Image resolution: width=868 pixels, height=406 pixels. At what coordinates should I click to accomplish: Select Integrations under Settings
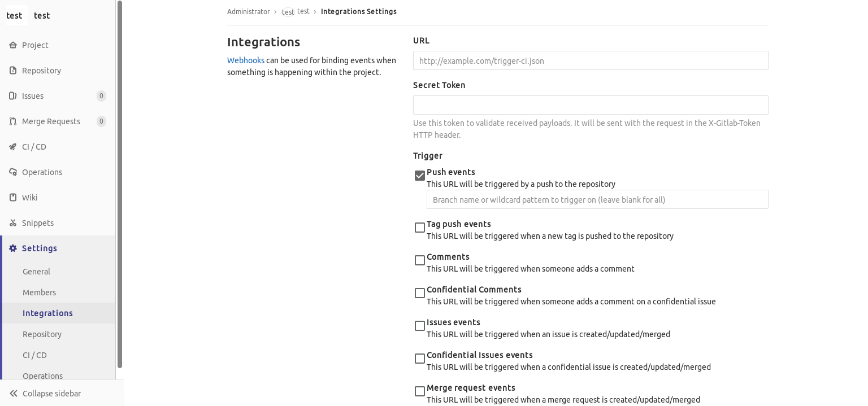coord(59,313)
